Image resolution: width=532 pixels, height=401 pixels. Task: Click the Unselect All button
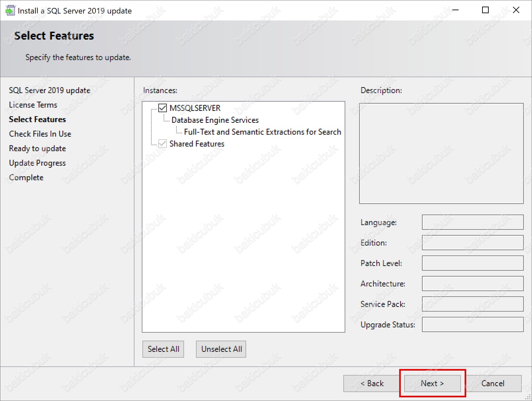221,349
